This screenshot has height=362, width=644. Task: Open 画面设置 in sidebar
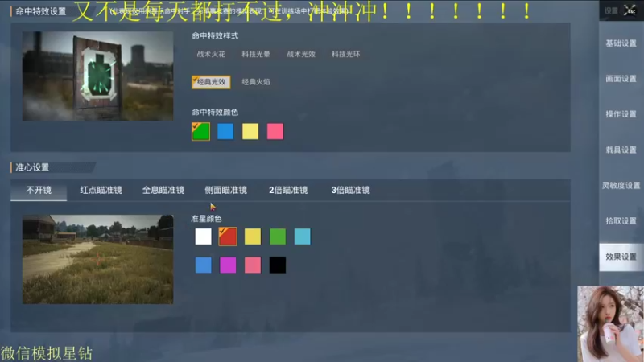621,78
